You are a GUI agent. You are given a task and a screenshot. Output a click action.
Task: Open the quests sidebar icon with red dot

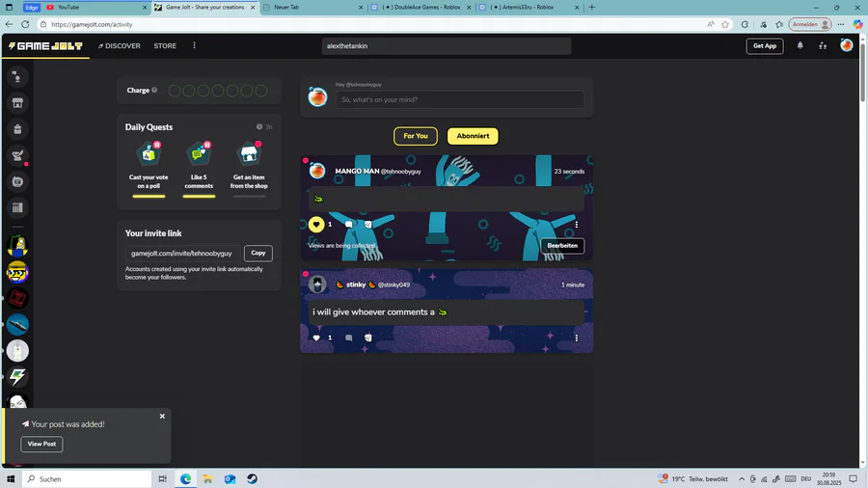[17, 155]
